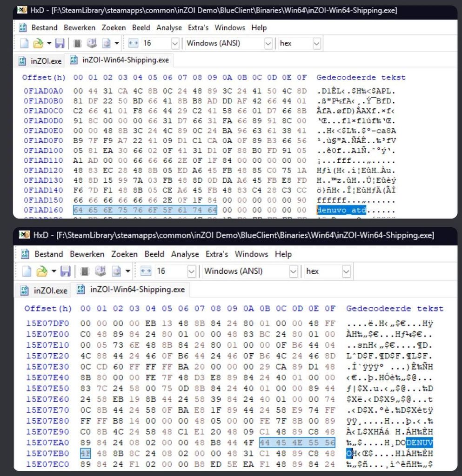Click 'Gedecodeerde tekst' header in bottom window

point(395,309)
